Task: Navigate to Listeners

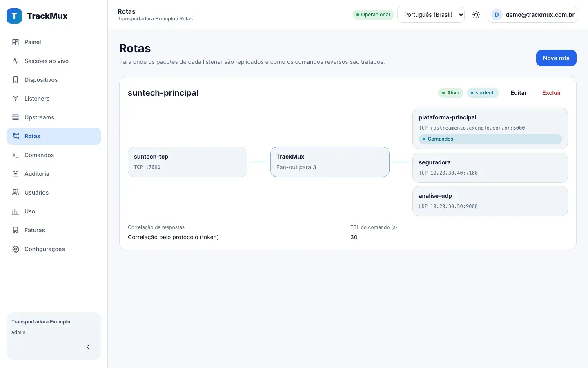Action: pyautogui.click(x=53, y=99)
